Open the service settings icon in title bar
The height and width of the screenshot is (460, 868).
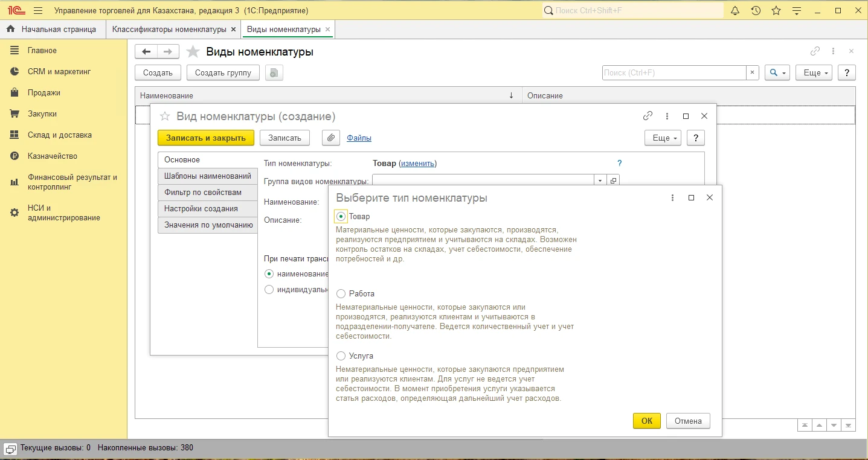797,11
